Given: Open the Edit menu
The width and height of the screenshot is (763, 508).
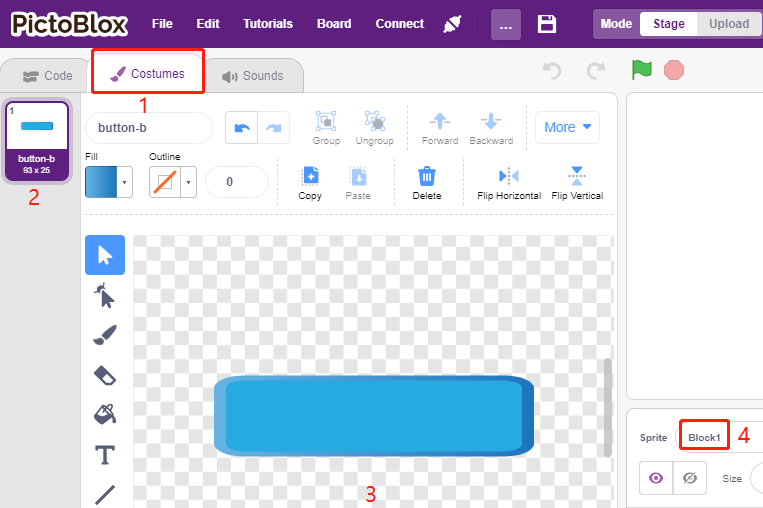Looking at the screenshot, I should click(x=208, y=24).
